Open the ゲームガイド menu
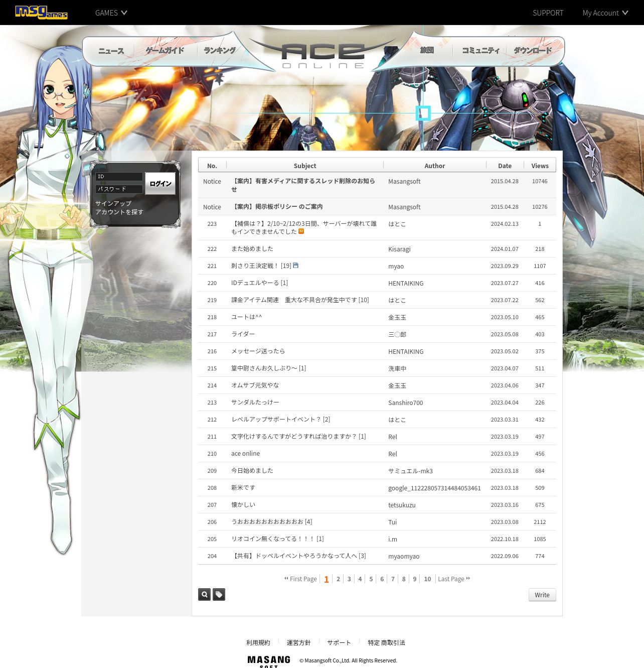Viewport: 644px width, 668px height. (165, 51)
